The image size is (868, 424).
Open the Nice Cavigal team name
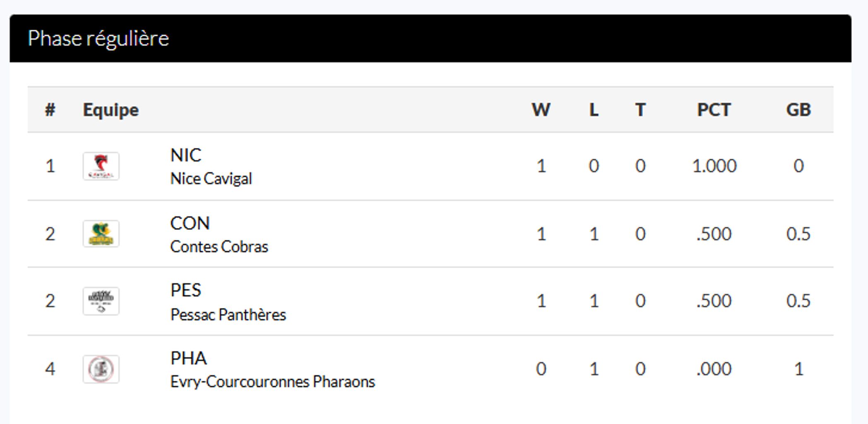click(211, 179)
